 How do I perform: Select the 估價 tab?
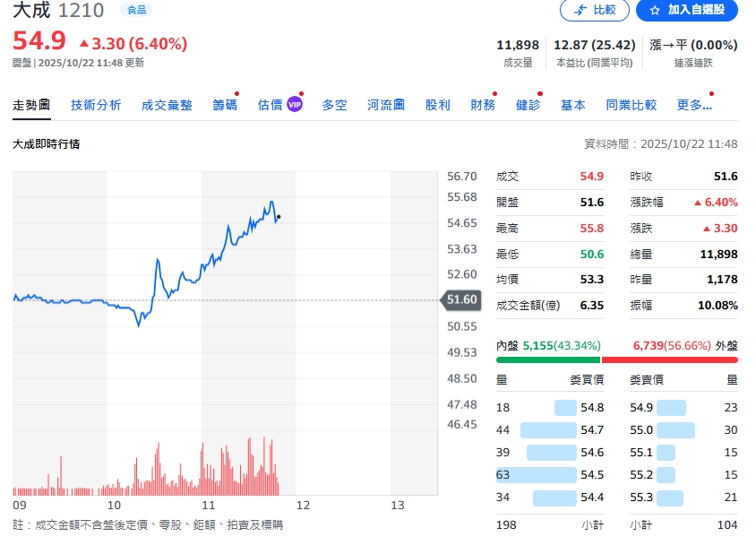tap(270, 105)
